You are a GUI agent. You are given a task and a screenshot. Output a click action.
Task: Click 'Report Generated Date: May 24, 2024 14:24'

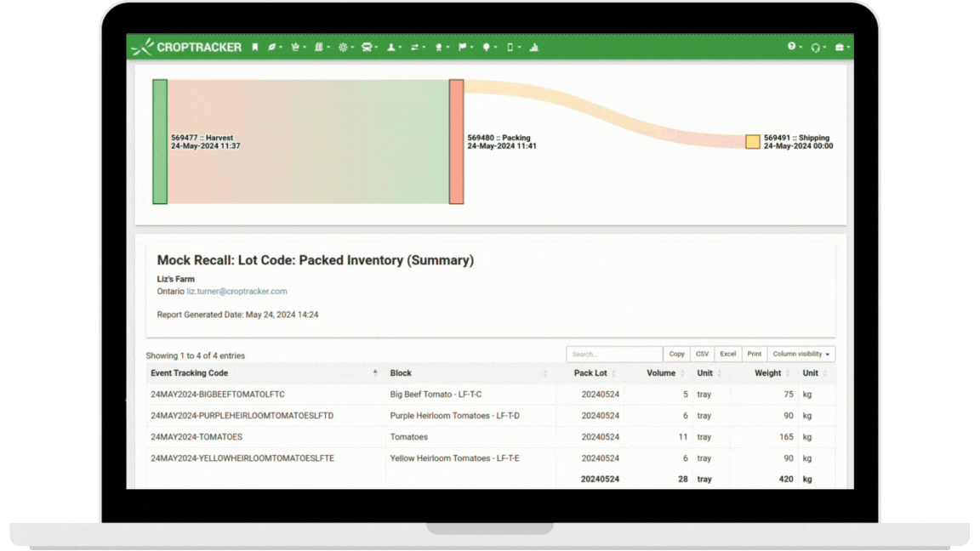click(237, 315)
